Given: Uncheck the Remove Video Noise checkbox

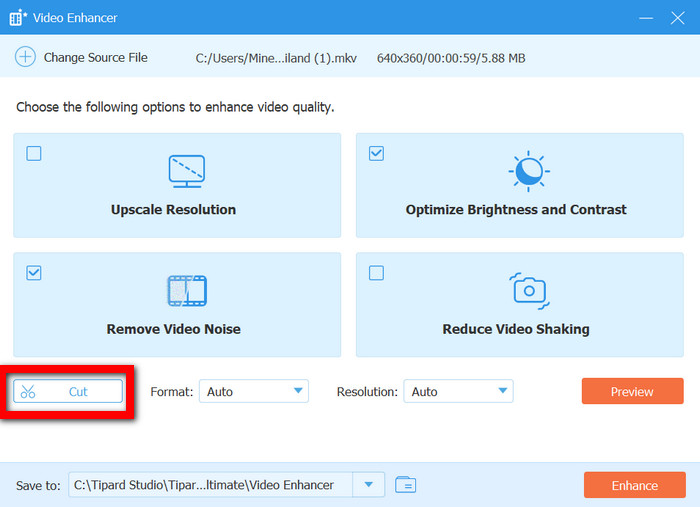Looking at the screenshot, I should pos(34,272).
